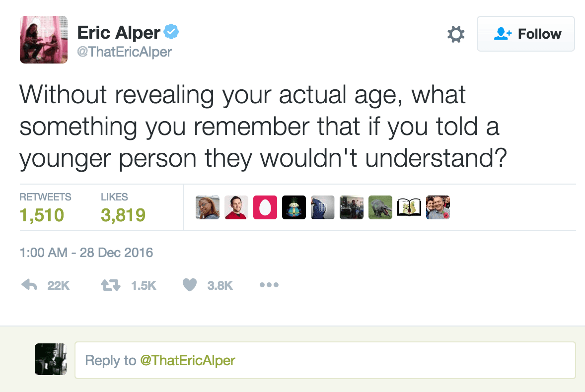Click the @ThatEricAlper handle in the header
This screenshot has height=392, width=585.
click(x=124, y=52)
